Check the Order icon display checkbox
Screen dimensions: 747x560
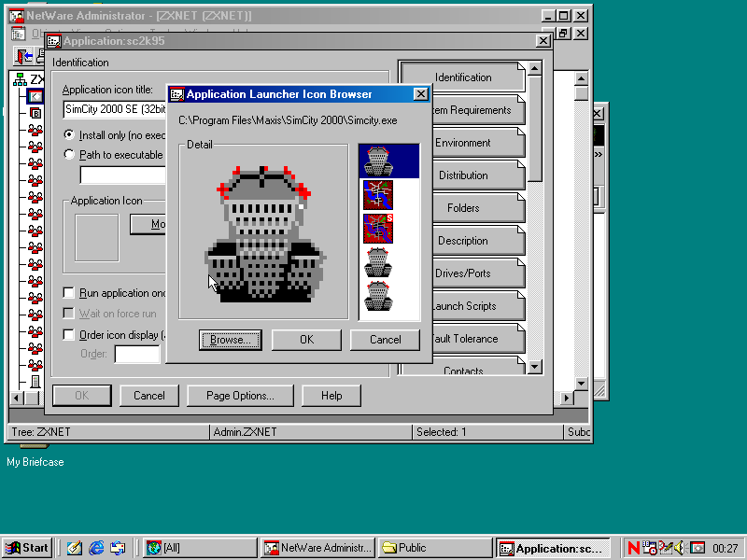[68, 335]
